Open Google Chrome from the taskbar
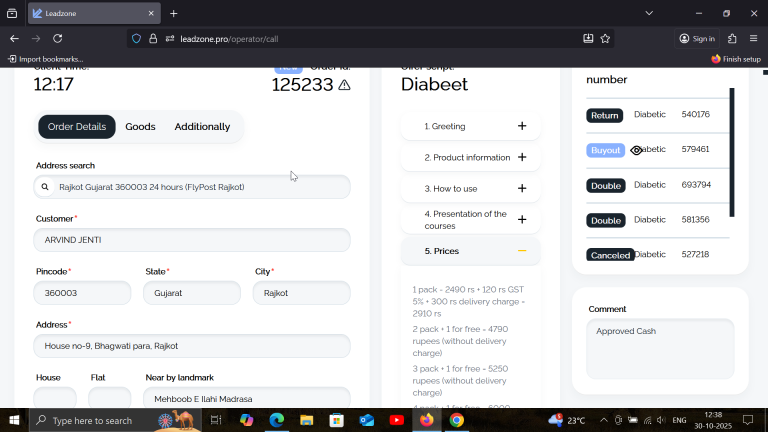This screenshot has height=432, width=768. pyautogui.click(x=456, y=420)
